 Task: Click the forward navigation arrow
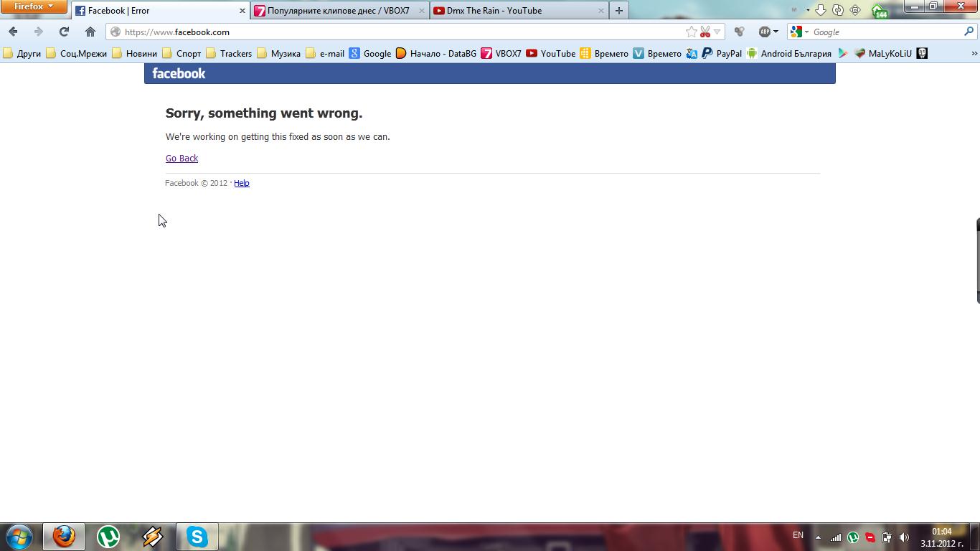click(x=38, y=32)
